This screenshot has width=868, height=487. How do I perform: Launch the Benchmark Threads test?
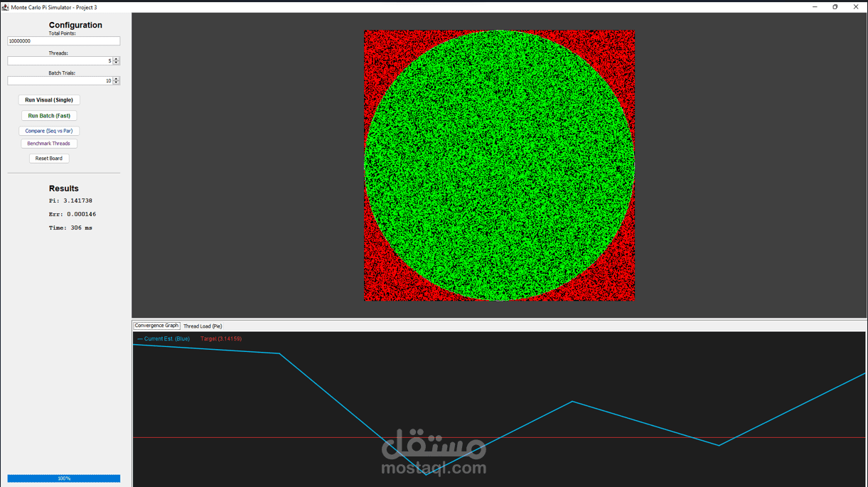[x=48, y=143]
